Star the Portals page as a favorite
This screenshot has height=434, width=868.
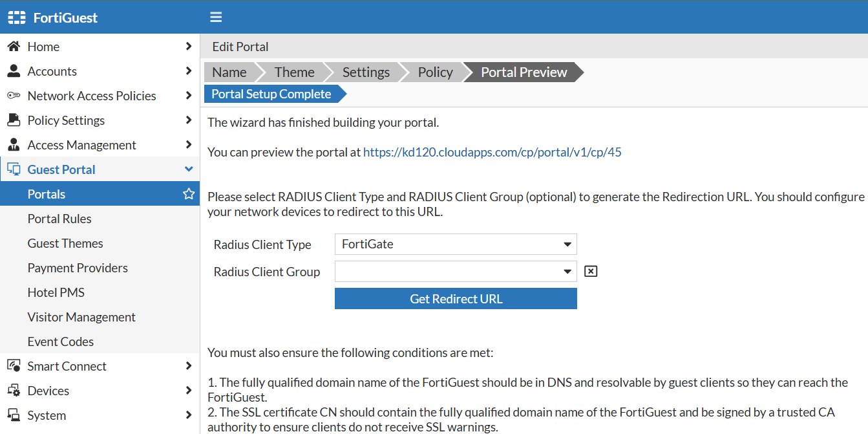[188, 193]
